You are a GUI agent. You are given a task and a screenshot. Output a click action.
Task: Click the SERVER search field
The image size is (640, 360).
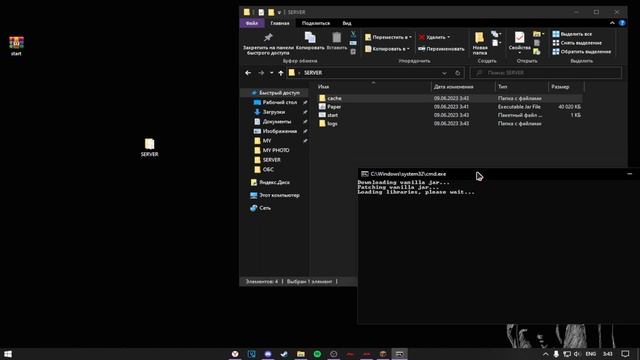(x=546, y=73)
